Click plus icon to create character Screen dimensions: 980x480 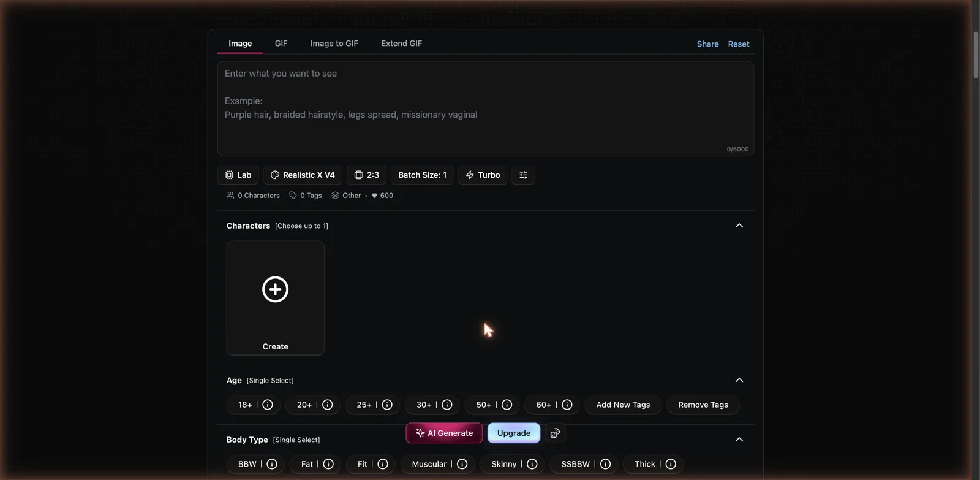276,289
